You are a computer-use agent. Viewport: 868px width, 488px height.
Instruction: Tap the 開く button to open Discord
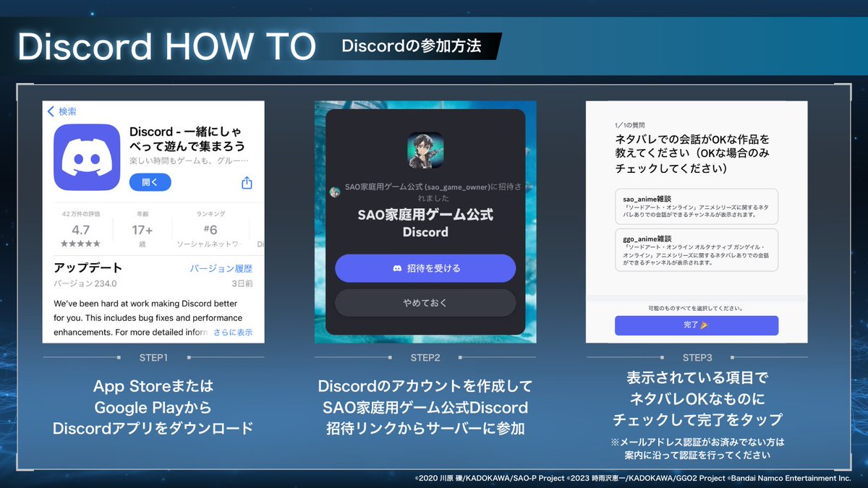pos(150,182)
